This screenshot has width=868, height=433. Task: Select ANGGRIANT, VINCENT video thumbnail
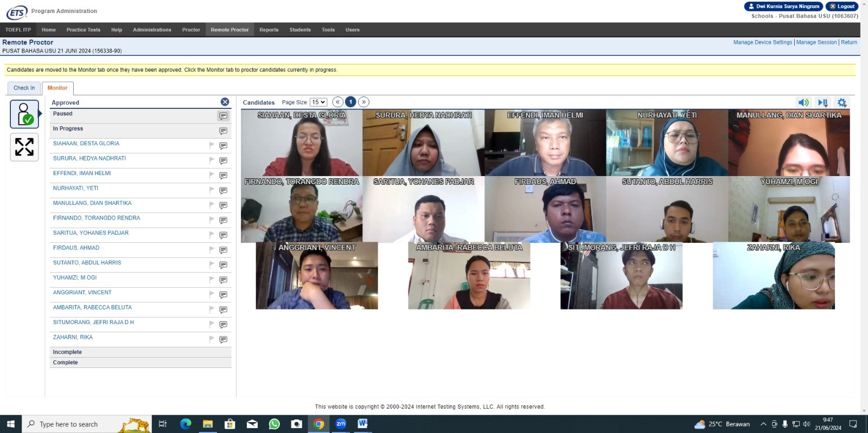(317, 276)
